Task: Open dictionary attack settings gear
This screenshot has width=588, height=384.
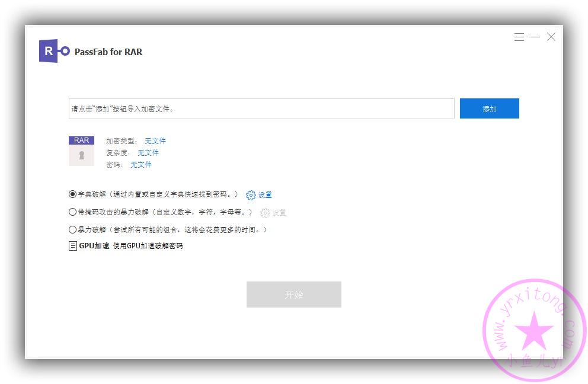Action: (251, 195)
